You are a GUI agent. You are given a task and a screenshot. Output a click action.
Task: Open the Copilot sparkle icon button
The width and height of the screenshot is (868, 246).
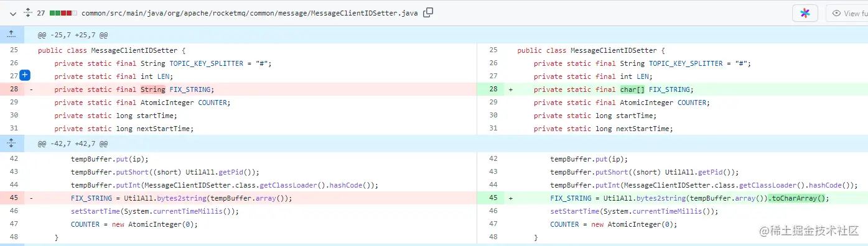point(805,13)
